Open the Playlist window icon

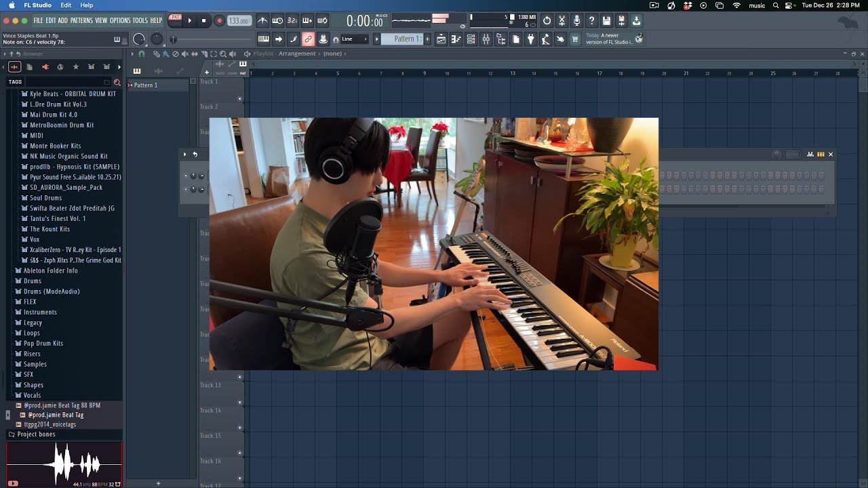tap(441, 39)
